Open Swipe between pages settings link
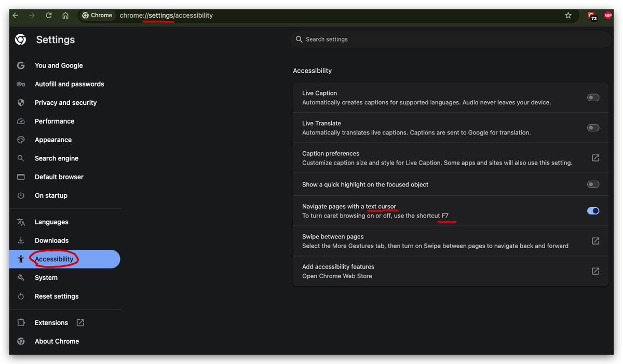The height and width of the screenshot is (364, 623). 595,240
